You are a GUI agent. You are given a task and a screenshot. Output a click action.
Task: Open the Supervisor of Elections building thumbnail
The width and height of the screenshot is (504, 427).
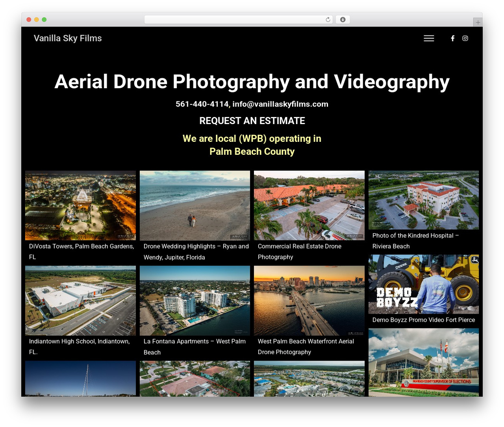[424, 362]
